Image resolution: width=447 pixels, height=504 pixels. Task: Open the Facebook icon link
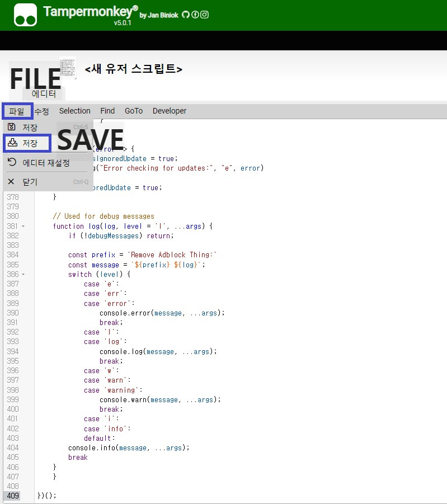[195, 15]
